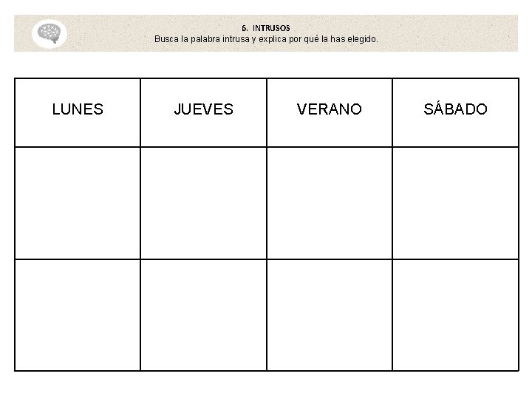The image size is (532, 399).
Task: Select the SÁBADO cell
Action: 455,110
